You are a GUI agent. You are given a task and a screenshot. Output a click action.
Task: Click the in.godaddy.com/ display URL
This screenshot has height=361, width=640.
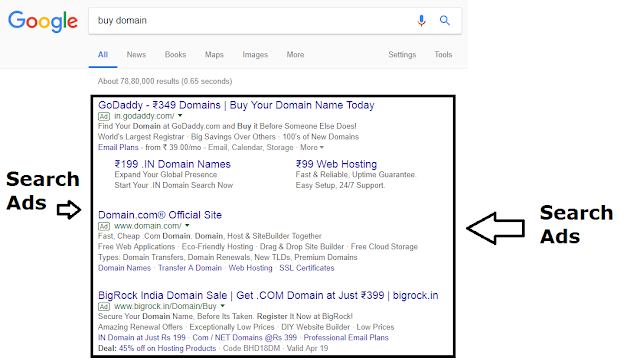[x=144, y=116]
